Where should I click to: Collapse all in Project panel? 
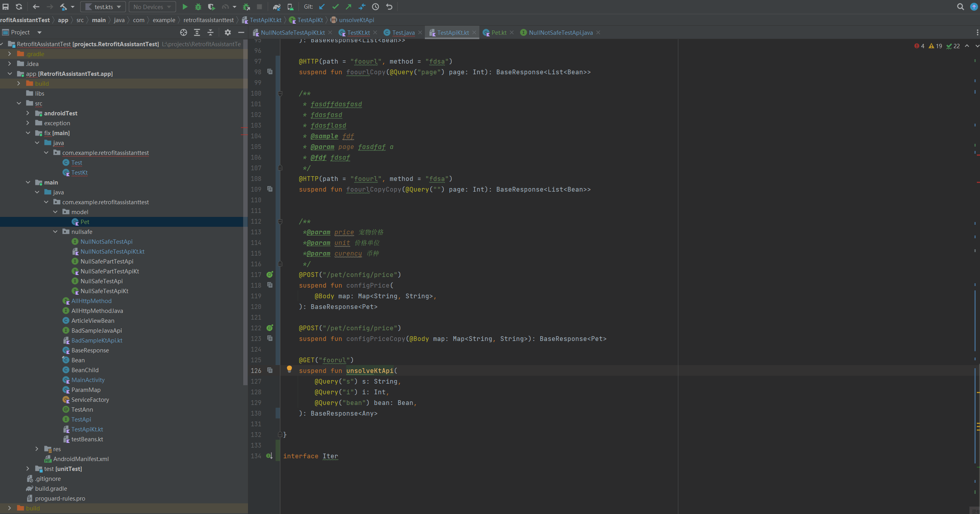tap(210, 32)
